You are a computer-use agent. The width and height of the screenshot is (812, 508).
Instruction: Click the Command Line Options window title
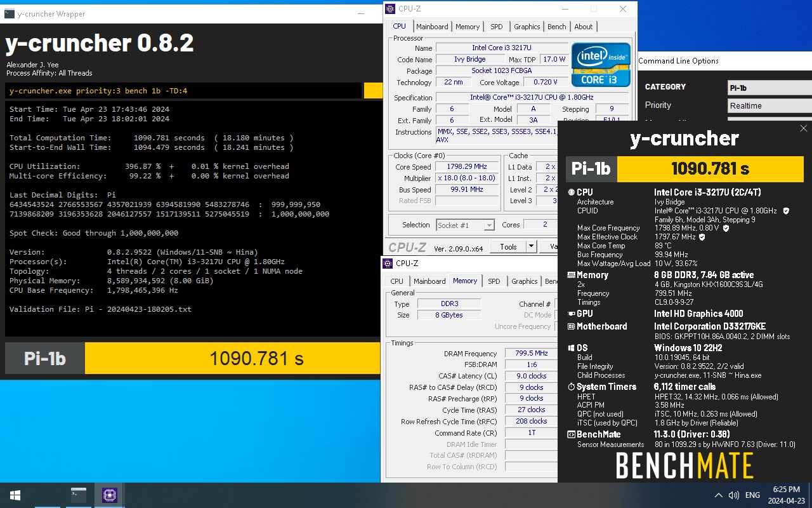678,61
